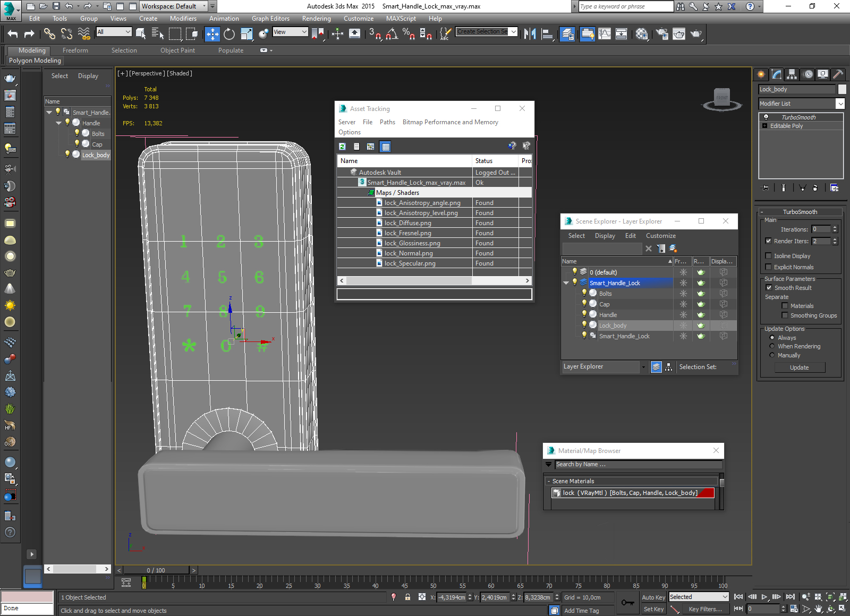Enable Explicit Normals checkbox

pyautogui.click(x=768, y=267)
